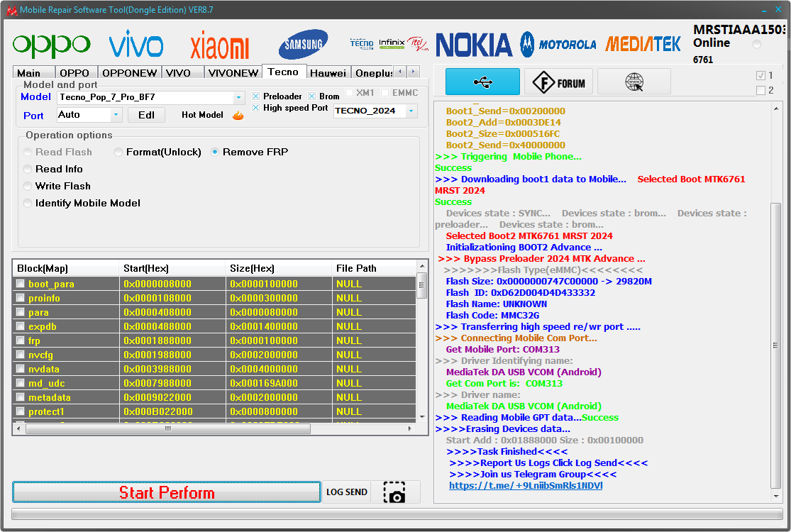Open the Telegram t.me link
The width and height of the screenshot is (791, 532).
coord(526,486)
